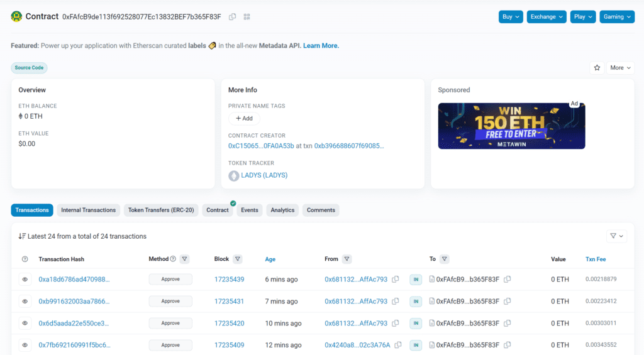Click the contract file icon in the block 17235439 row
This screenshot has width=644, height=355.
(x=431, y=279)
